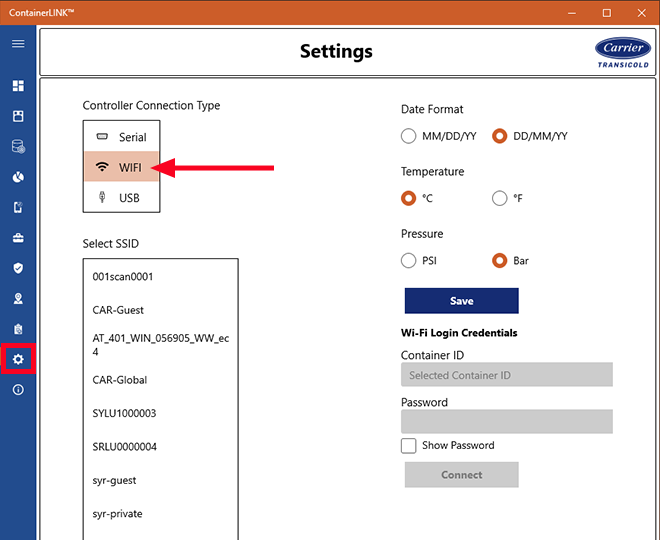The image size is (660, 540).
Task: Open the toolbox icon in sidebar
Action: pyautogui.click(x=18, y=238)
